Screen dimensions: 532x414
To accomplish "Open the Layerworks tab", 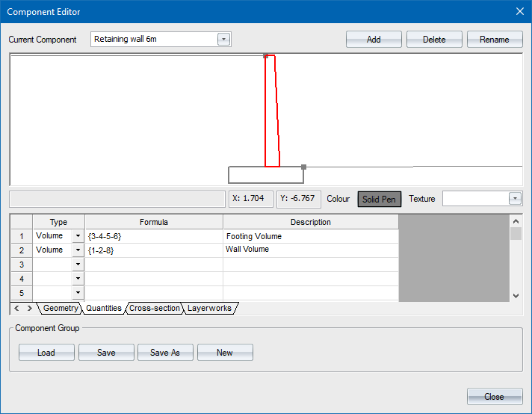I will tap(209, 308).
